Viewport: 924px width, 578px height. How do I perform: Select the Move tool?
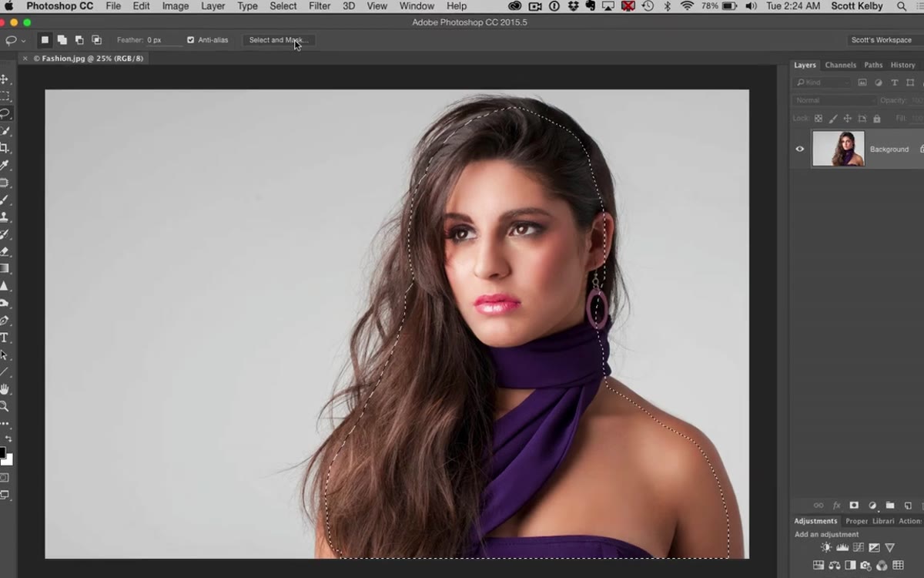5,79
